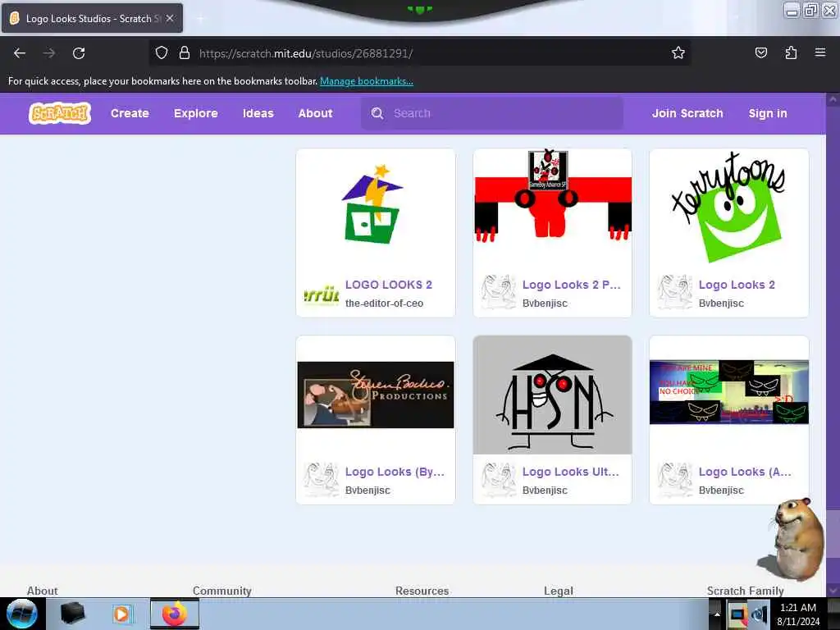Open the Windows Start button
This screenshot has height=630, width=840.
point(22,614)
